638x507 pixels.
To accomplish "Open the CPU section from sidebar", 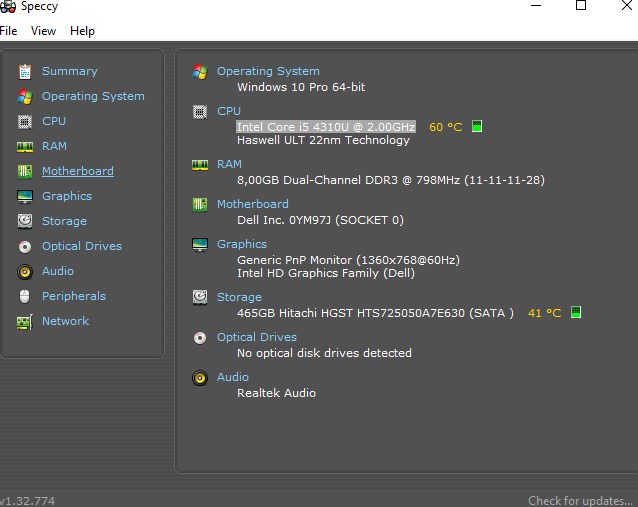I will (54, 121).
